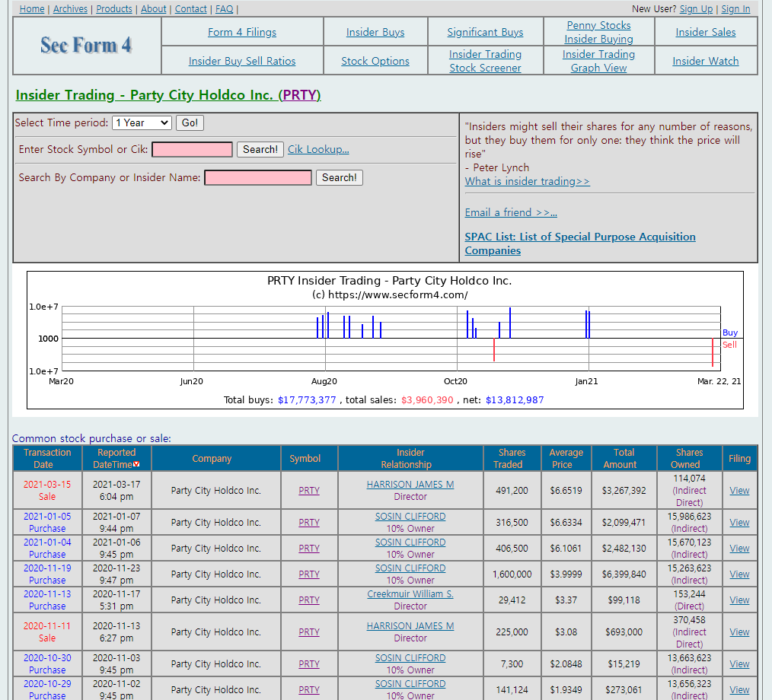Open the Form 4 Filings menu item
Image resolution: width=772 pixels, height=700 pixels.
pyautogui.click(x=242, y=32)
